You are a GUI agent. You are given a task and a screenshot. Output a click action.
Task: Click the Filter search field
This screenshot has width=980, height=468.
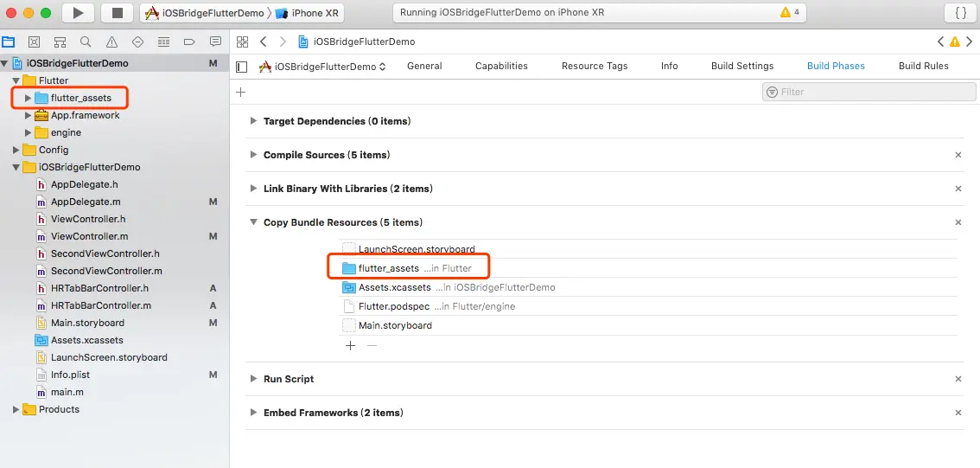pos(869,92)
